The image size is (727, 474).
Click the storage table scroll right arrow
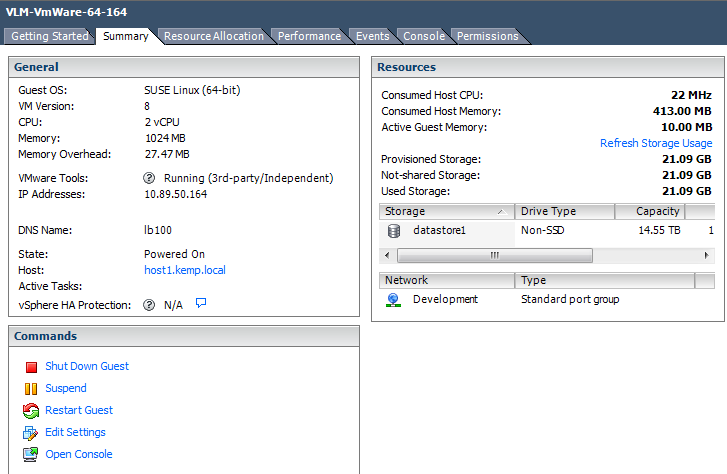click(707, 256)
